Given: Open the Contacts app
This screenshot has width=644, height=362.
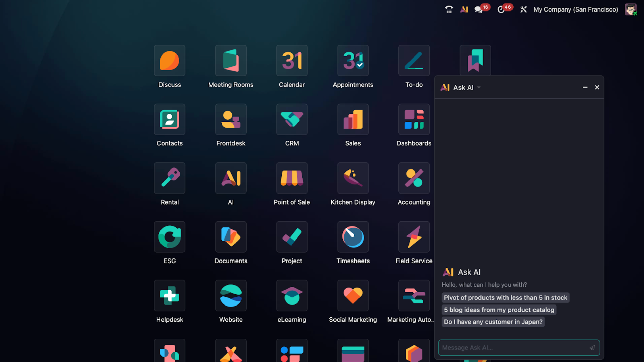Looking at the screenshot, I should click(170, 119).
